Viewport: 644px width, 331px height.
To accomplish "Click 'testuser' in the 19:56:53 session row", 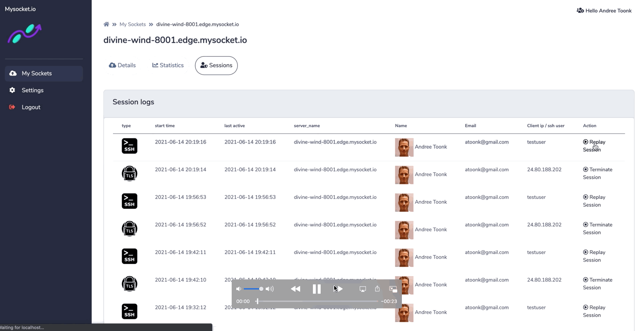I will pos(536,197).
